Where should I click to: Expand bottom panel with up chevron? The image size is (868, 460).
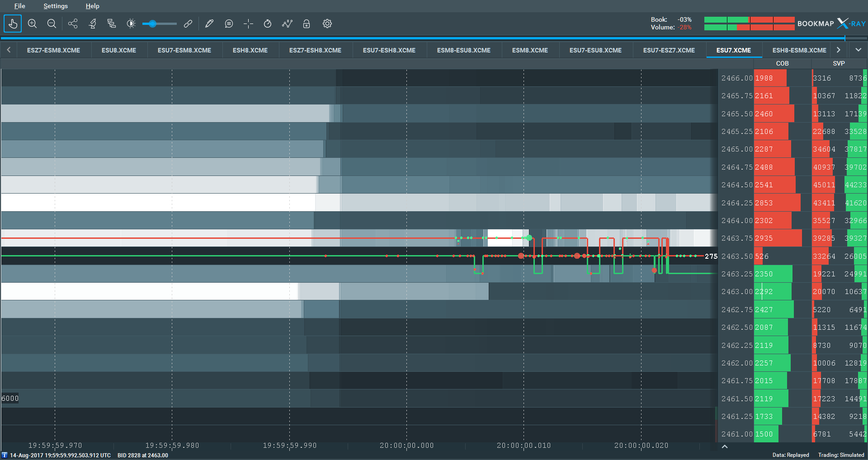point(725,446)
